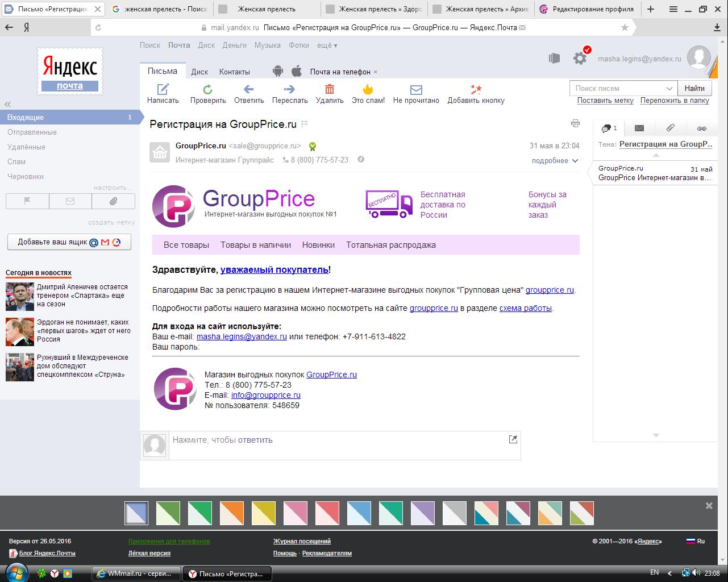Switch to the Диск tab

coord(199,72)
